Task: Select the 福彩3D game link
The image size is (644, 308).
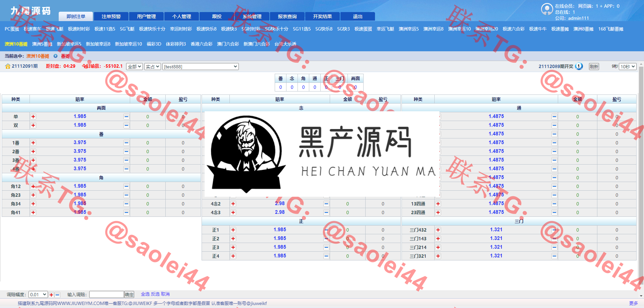Action: (154, 44)
